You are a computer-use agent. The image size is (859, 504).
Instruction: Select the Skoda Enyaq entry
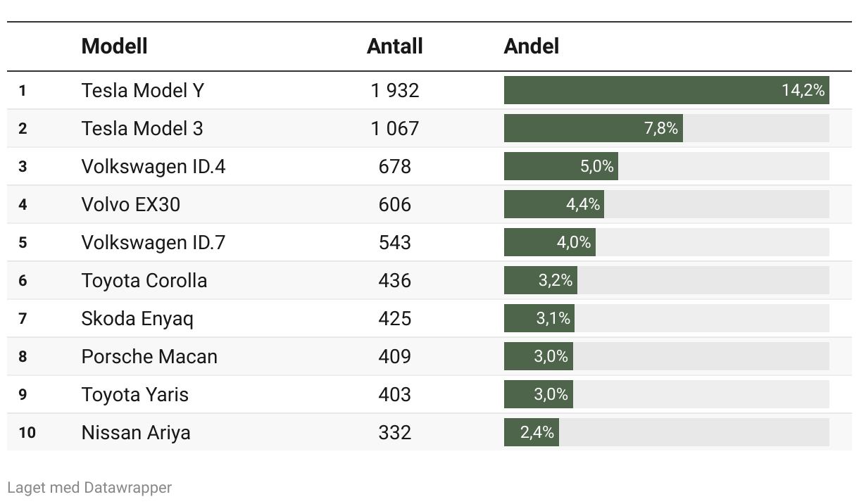coord(137,318)
